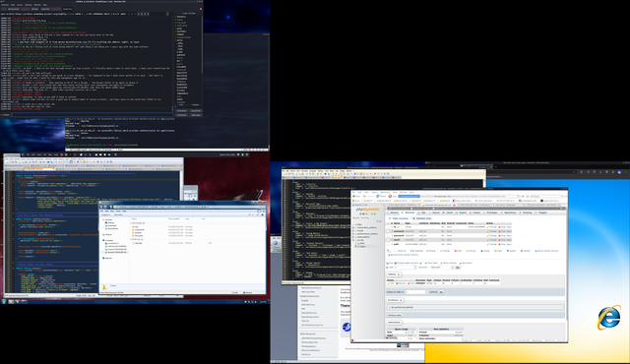This screenshot has width=630, height=364.
Task: Click the browser Forward button above phpMyAdmin
Action: [368, 196]
